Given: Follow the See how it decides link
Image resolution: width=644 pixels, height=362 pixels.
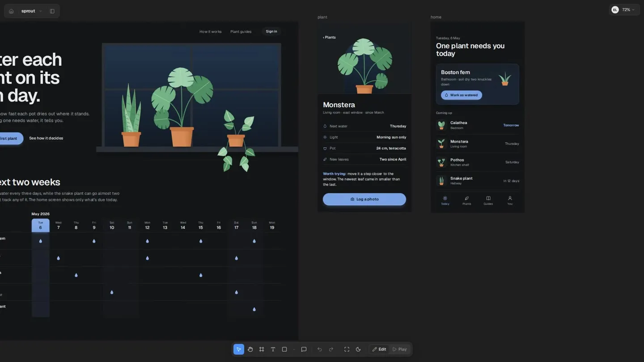Looking at the screenshot, I should pyautogui.click(x=46, y=139).
